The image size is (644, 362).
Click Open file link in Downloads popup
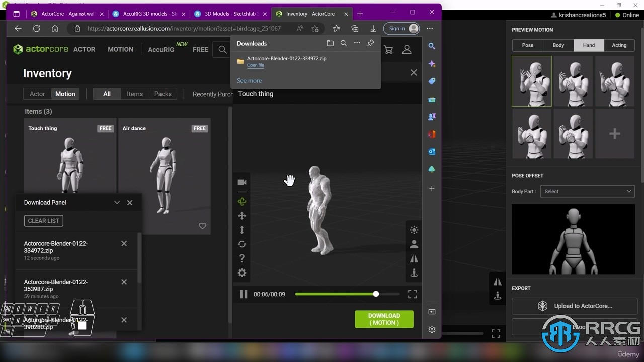pyautogui.click(x=255, y=65)
